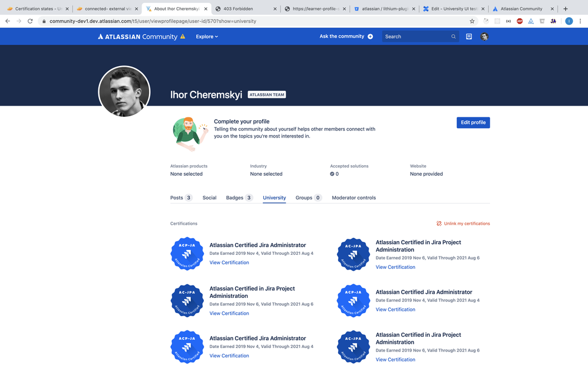Select the University profile tab
The height and width of the screenshot is (368, 588).
tap(274, 198)
